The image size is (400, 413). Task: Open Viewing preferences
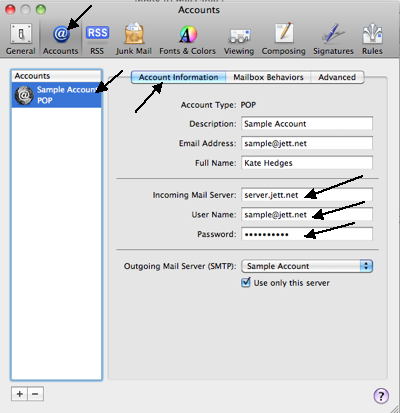239,39
